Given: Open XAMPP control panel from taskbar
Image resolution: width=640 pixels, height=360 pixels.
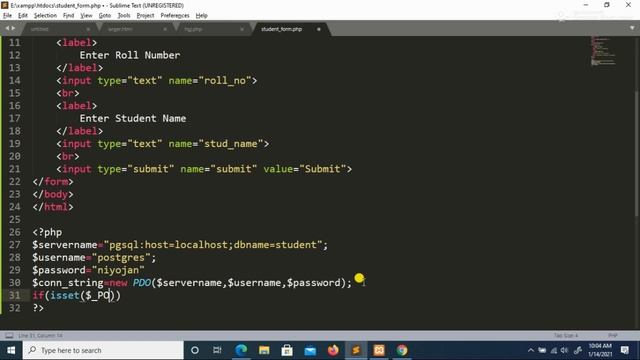Looking at the screenshot, I should coord(379,350).
